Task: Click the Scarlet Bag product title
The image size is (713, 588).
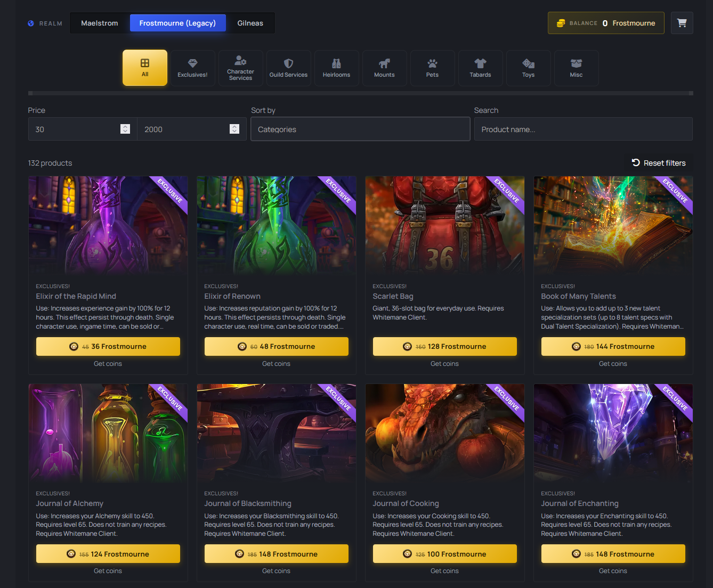Action: click(393, 296)
